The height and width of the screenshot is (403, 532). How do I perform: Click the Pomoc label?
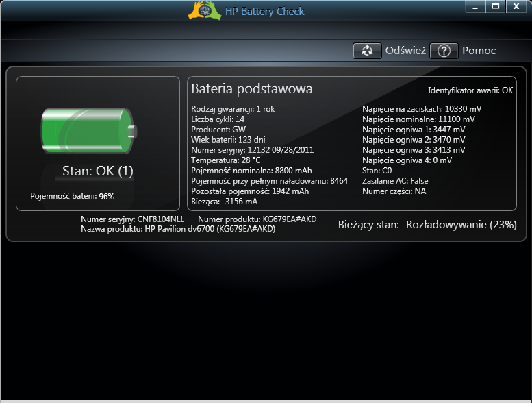[x=479, y=51]
